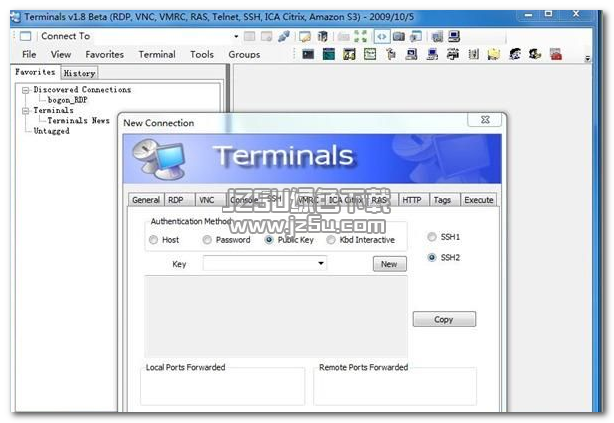Click the teal window shortcut icon
Screen dimensions: 614x423
click(x=329, y=54)
